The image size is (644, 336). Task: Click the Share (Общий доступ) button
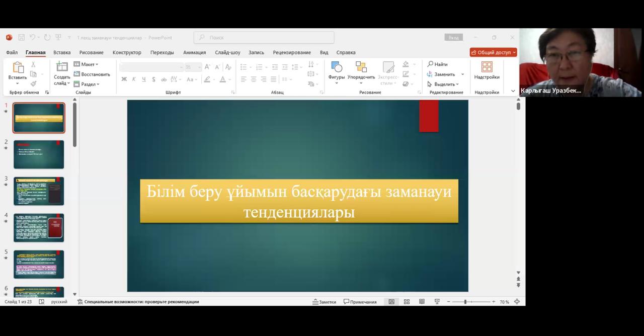(x=493, y=52)
